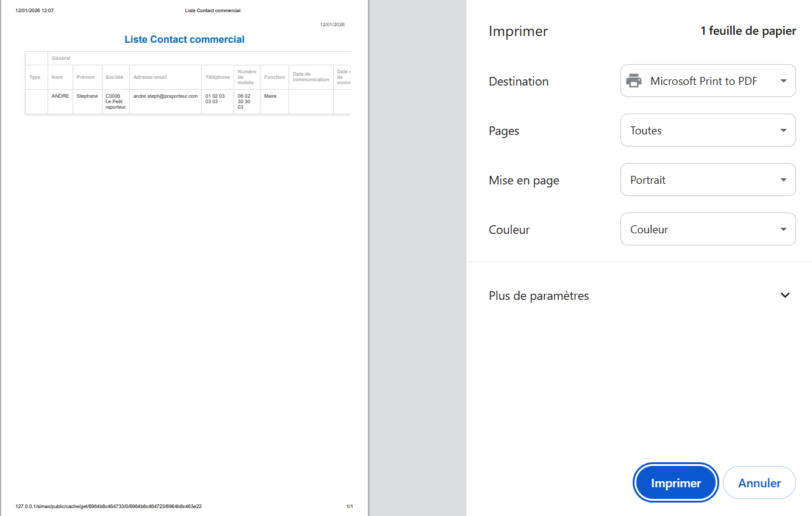Click the andre.steph@praporteur.com email in preview
Image resolution: width=812 pixels, height=516 pixels.
165,96
